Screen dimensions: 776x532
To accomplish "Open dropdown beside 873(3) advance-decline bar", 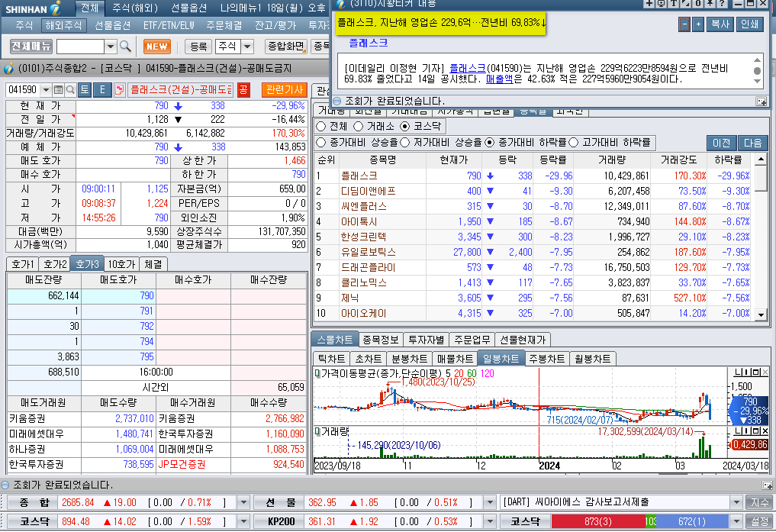I will coord(736,521).
